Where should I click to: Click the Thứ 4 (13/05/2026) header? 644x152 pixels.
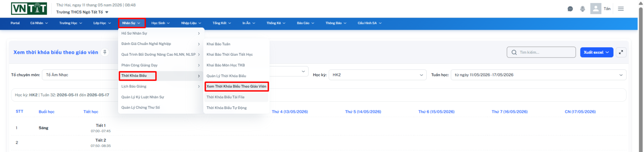[290, 112]
